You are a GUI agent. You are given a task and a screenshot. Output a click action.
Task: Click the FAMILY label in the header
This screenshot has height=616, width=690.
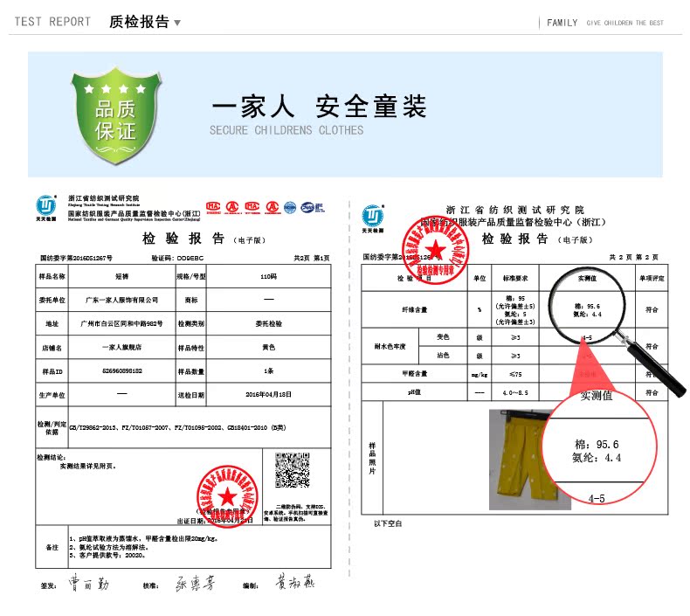[x=562, y=23]
